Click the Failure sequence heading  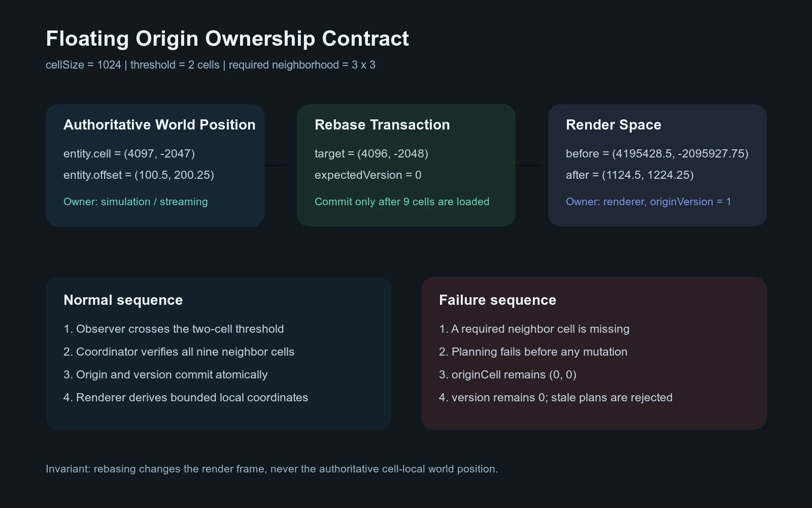497,300
